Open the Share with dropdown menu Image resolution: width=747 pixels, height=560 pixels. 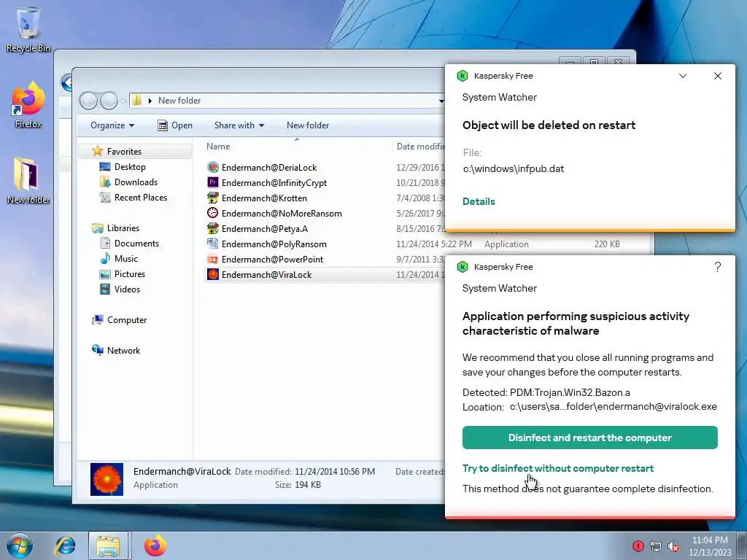click(239, 125)
